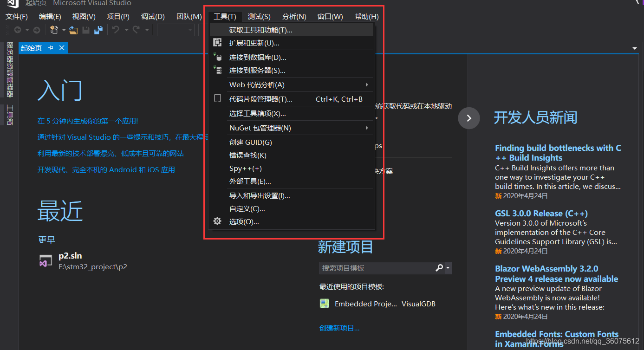Select 错误查找(K) menu item
Viewport: 644px width, 350px height.
click(x=292, y=155)
